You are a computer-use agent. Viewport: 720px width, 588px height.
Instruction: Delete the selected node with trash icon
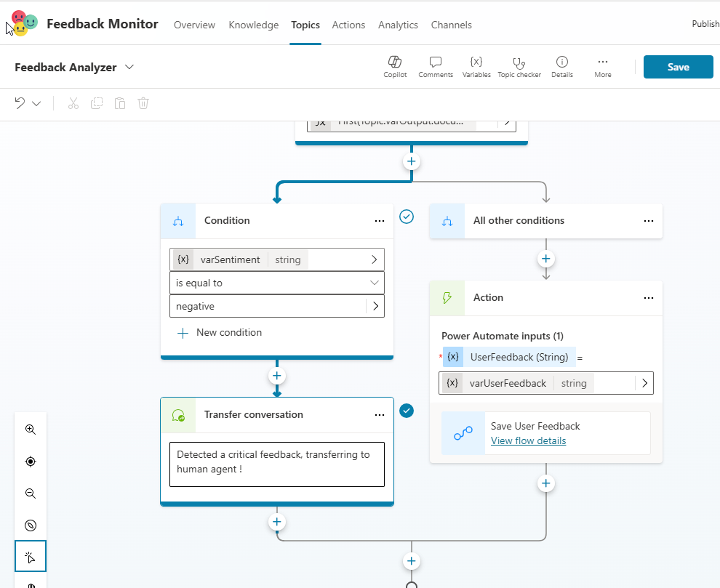(143, 103)
